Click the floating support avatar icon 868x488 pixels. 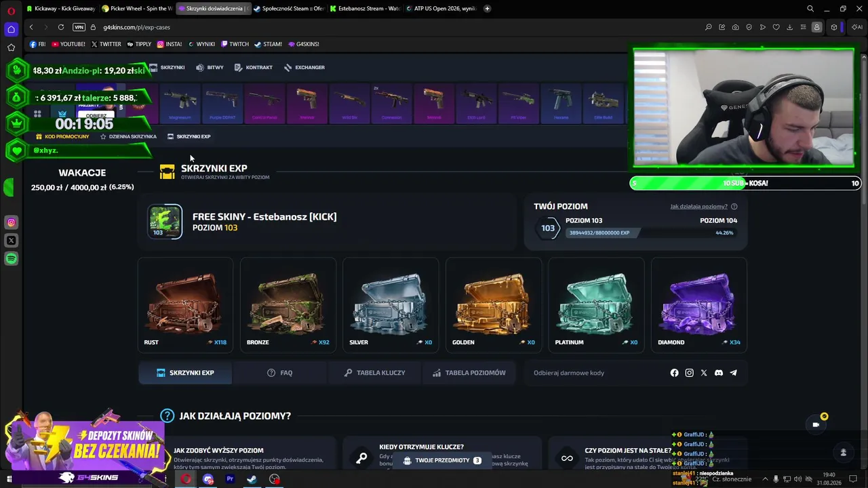coord(844,452)
